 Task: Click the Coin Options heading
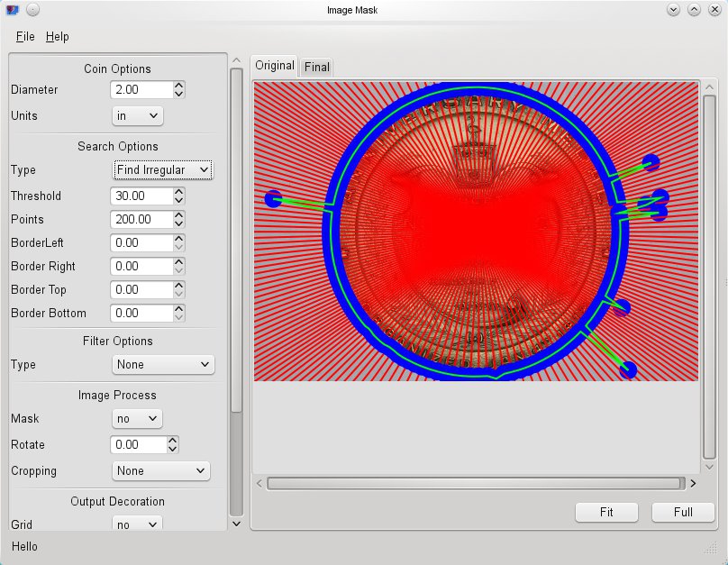pos(117,68)
